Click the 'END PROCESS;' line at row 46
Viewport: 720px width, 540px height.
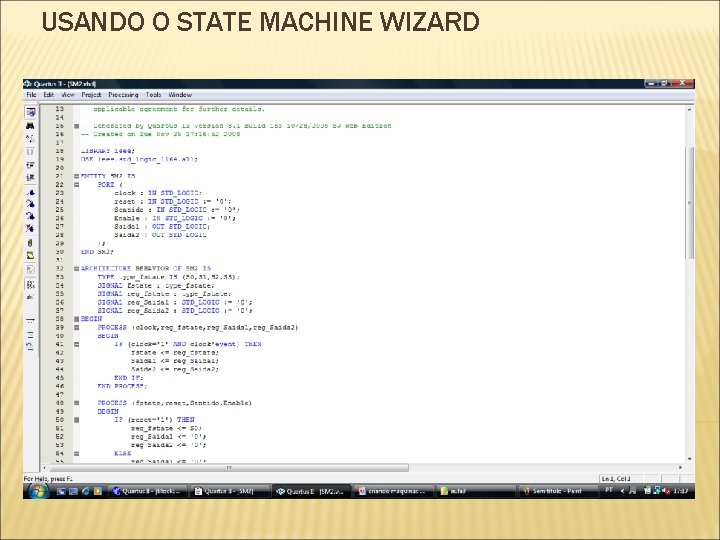122,386
